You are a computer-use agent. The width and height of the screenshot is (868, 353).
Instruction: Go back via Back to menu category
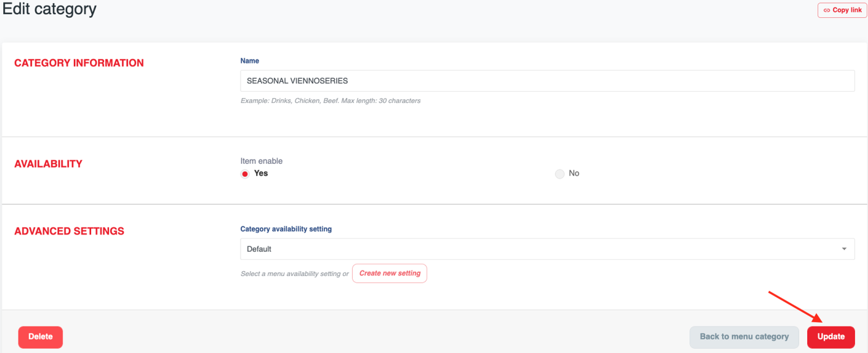tap(744, 337)
